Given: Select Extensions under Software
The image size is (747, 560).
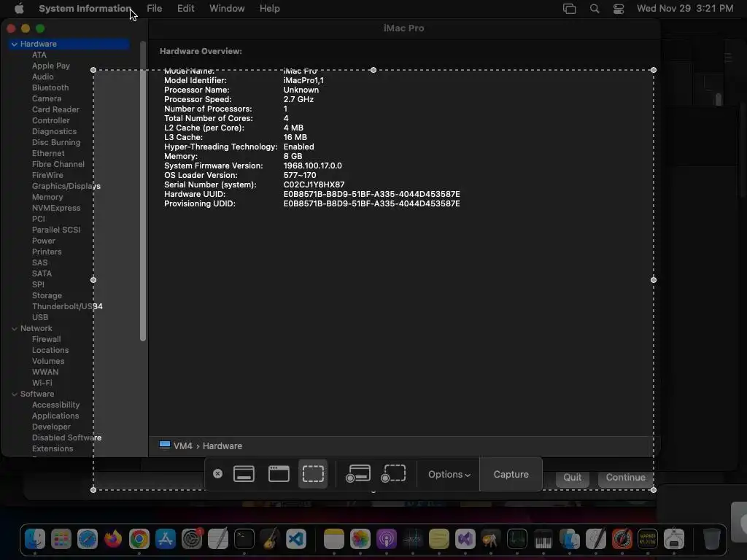Looking at the screenshot, I should point(53,448).
